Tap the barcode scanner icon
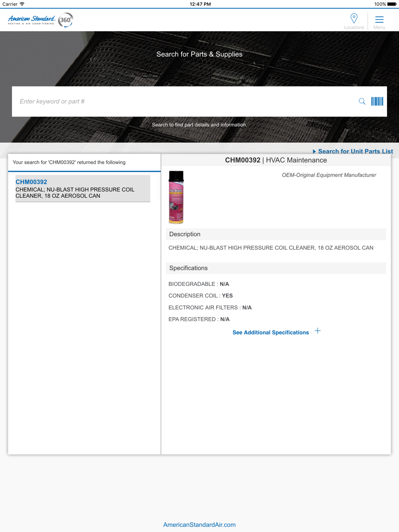This screenshot has width=399, height=532. click(377, 101)
